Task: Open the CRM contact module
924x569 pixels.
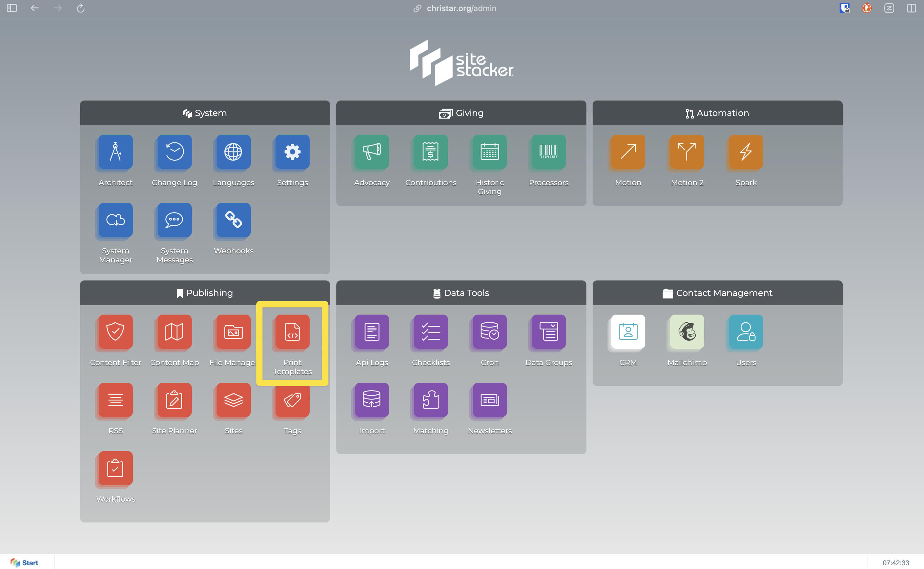Action: click(x=628, y=332)
